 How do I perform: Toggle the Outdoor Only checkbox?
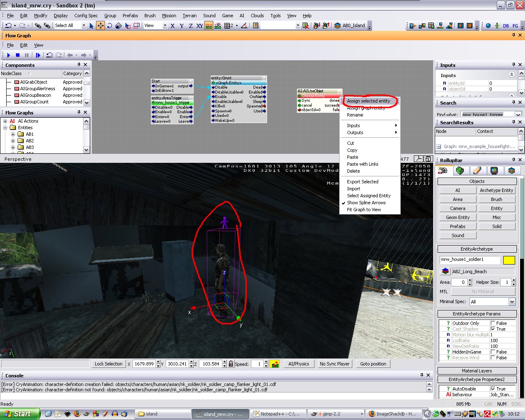493,323
